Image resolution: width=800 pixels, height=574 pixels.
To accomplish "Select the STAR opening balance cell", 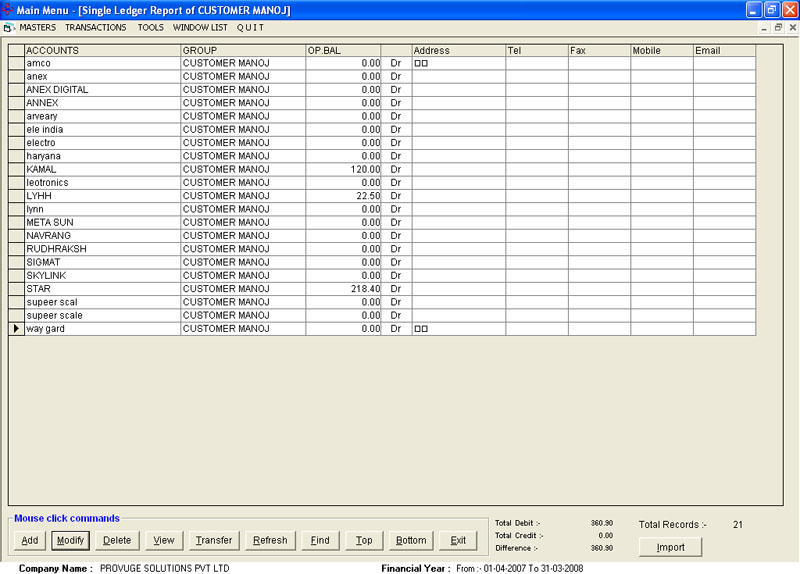I will click(343, 289).
